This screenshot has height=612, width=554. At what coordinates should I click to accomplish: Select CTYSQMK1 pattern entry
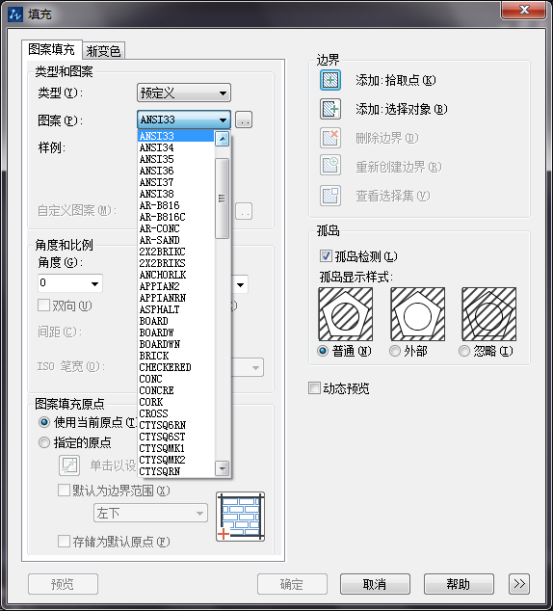176,448
